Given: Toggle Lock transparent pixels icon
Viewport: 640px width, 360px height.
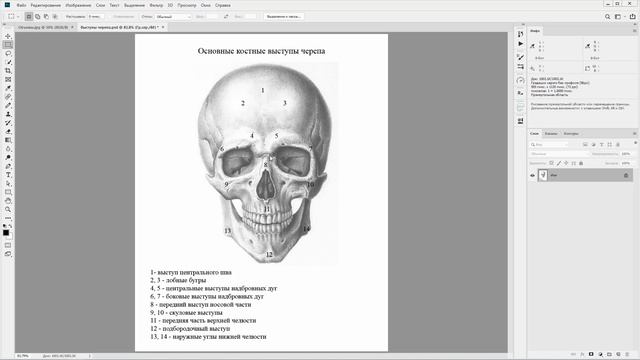Looking at the screenshot, I should pyautogui.click(x=551, y=163).
